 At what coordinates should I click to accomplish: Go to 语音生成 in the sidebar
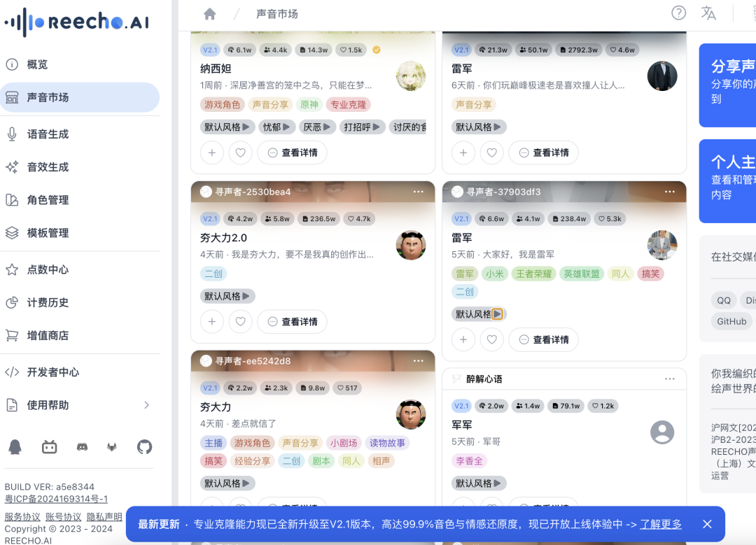48,134
